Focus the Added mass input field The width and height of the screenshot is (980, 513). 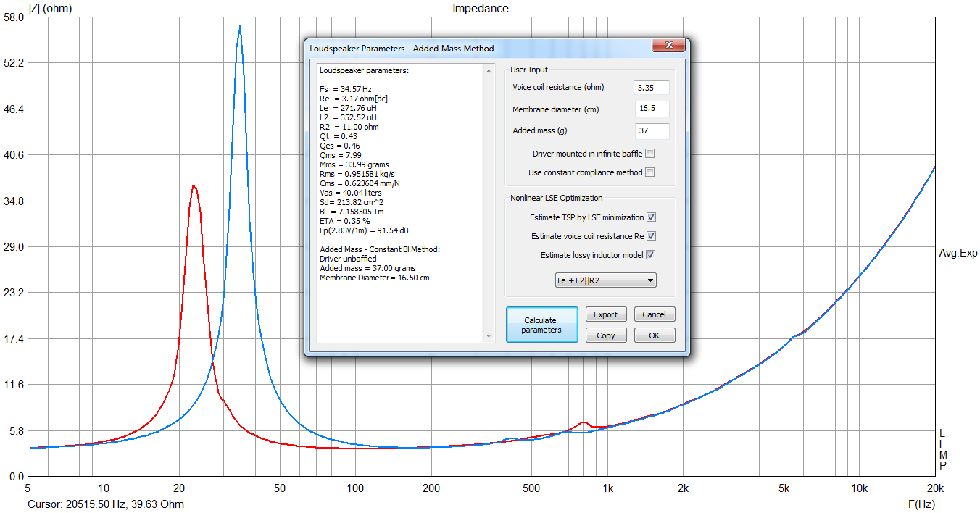point(651,131)
